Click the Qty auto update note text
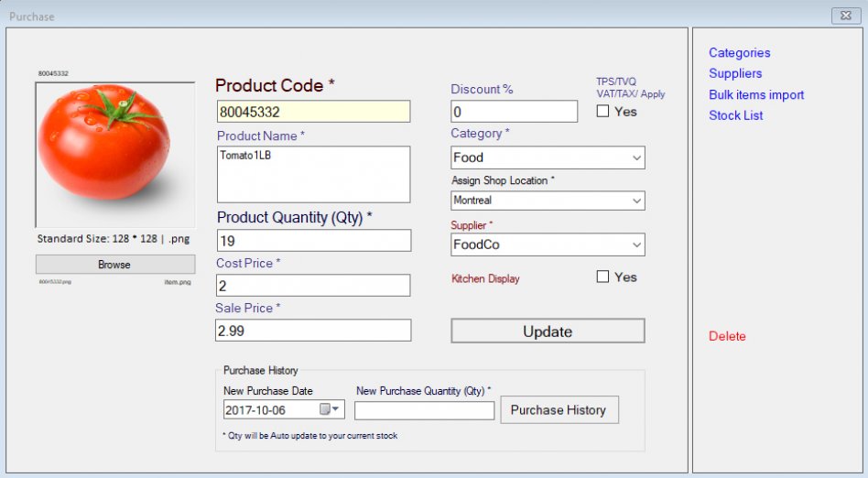The width and height of the screenshot is (868, 478). coord(310,436)
